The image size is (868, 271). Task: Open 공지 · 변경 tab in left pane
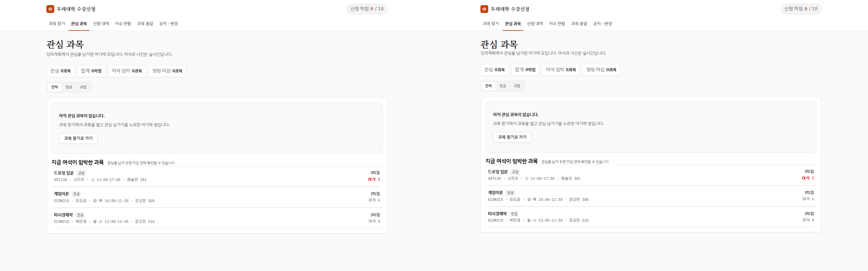(168, 23)
